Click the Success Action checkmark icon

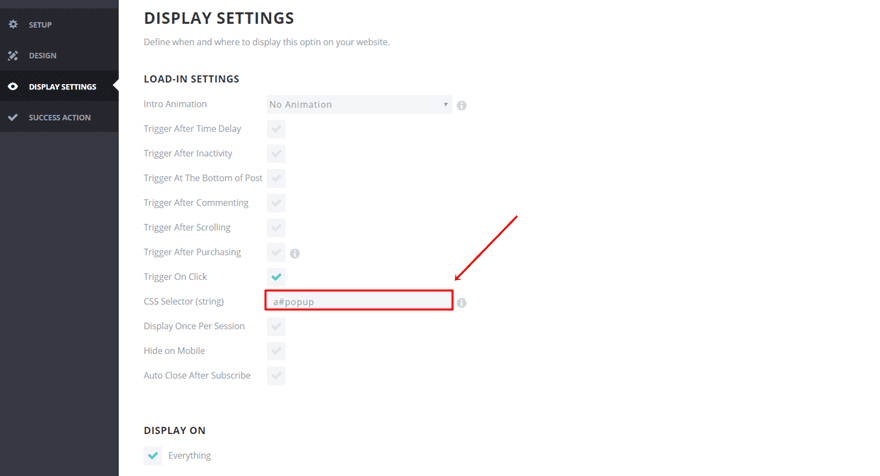tap(13, 118)
